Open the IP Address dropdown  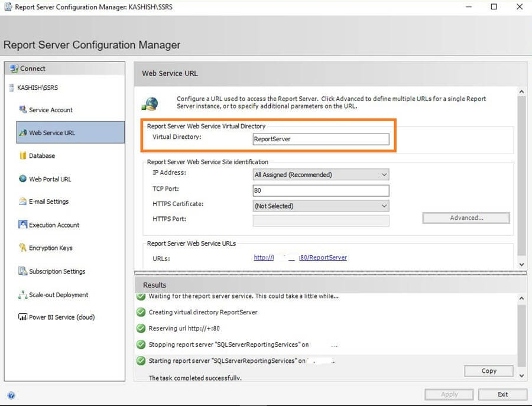[x=321, y=175]
